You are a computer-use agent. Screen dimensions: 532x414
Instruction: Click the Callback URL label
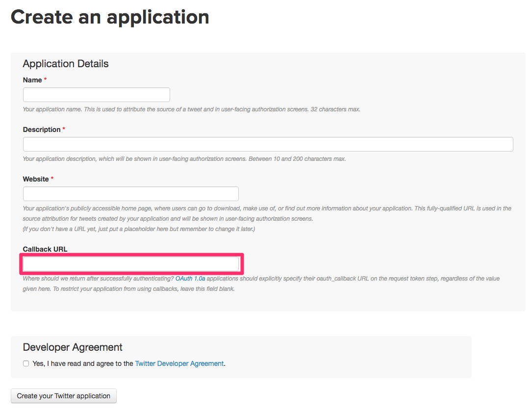(45, 249)
